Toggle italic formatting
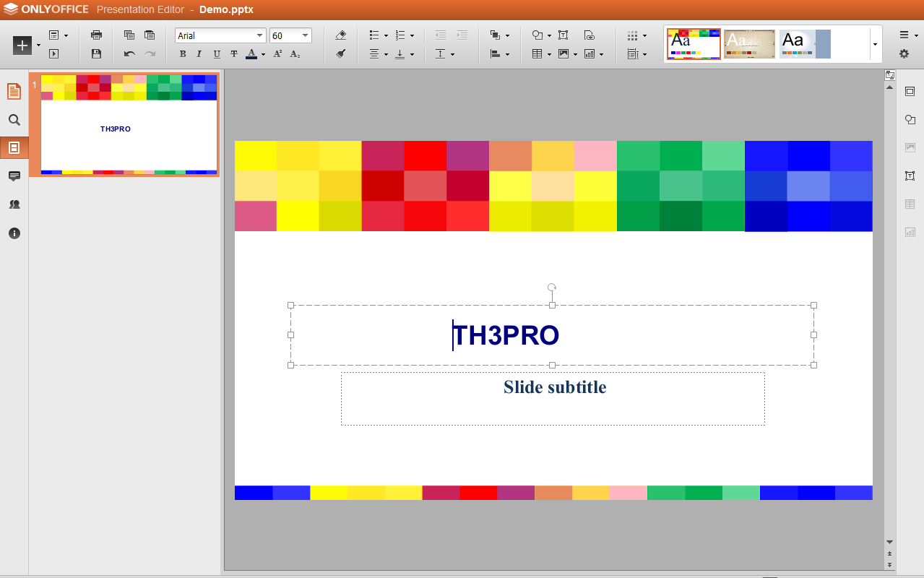This screenshot has width=924, height=578. (x=199, y=54)
